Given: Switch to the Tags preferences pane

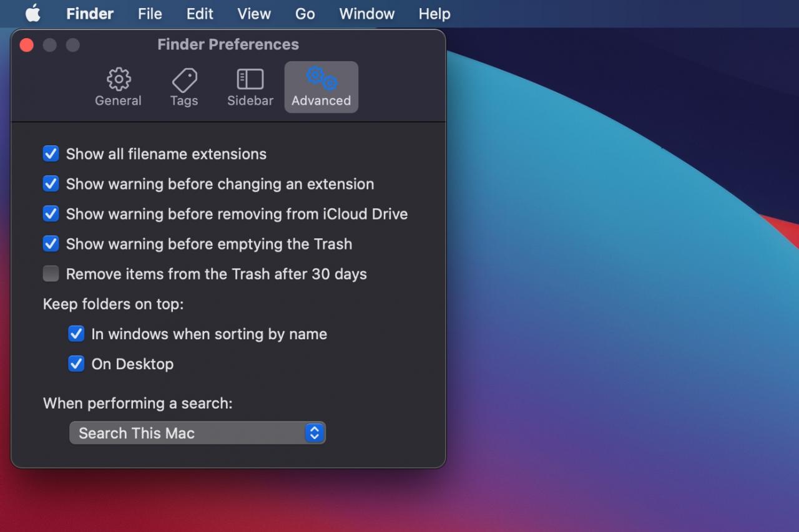Looking at the screenshot, I should 184,87.
